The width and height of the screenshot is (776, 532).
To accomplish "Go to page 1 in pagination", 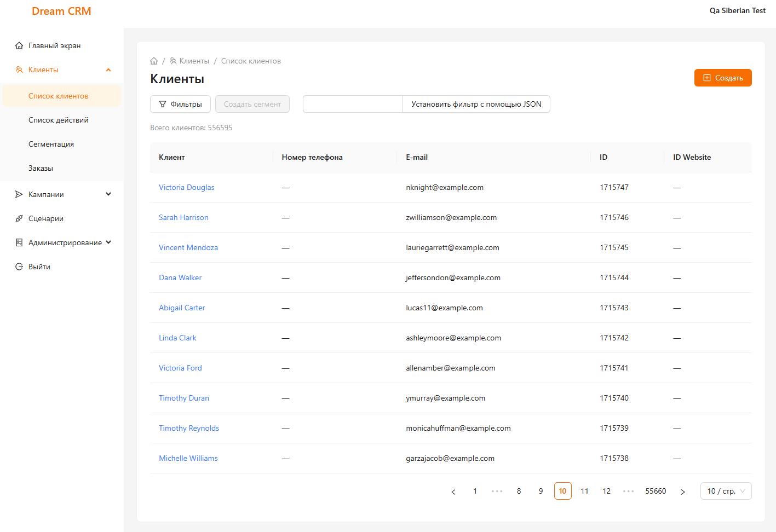I will click(475, 491).
